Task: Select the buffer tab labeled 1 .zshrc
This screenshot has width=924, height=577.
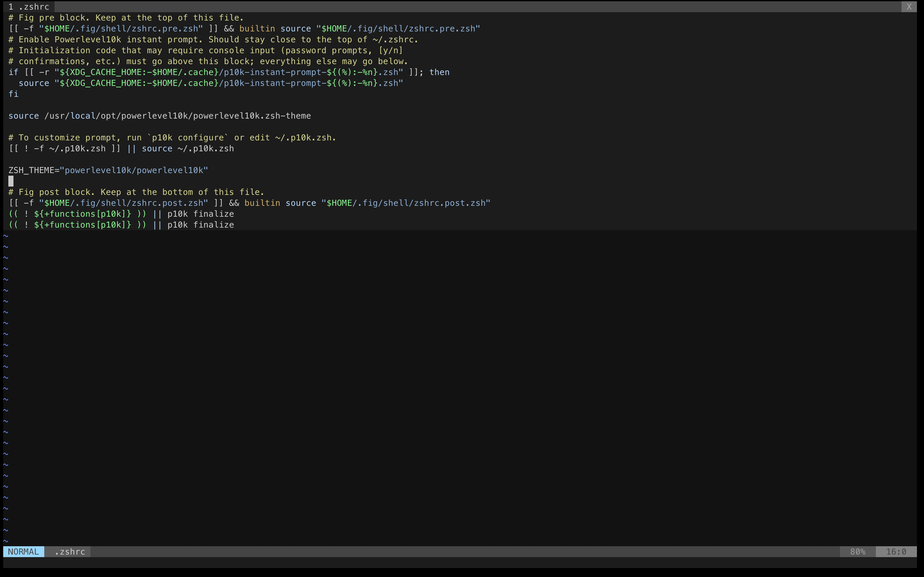Action: [29, 6]
